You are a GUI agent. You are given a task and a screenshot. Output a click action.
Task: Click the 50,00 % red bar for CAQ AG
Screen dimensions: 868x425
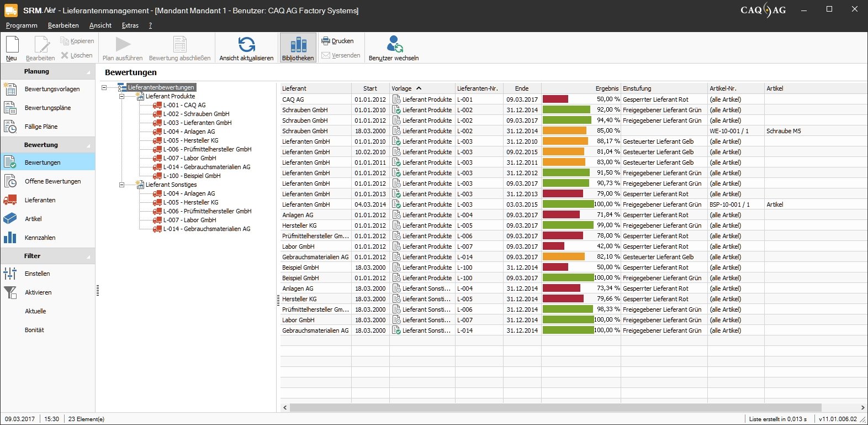[555, 99]
